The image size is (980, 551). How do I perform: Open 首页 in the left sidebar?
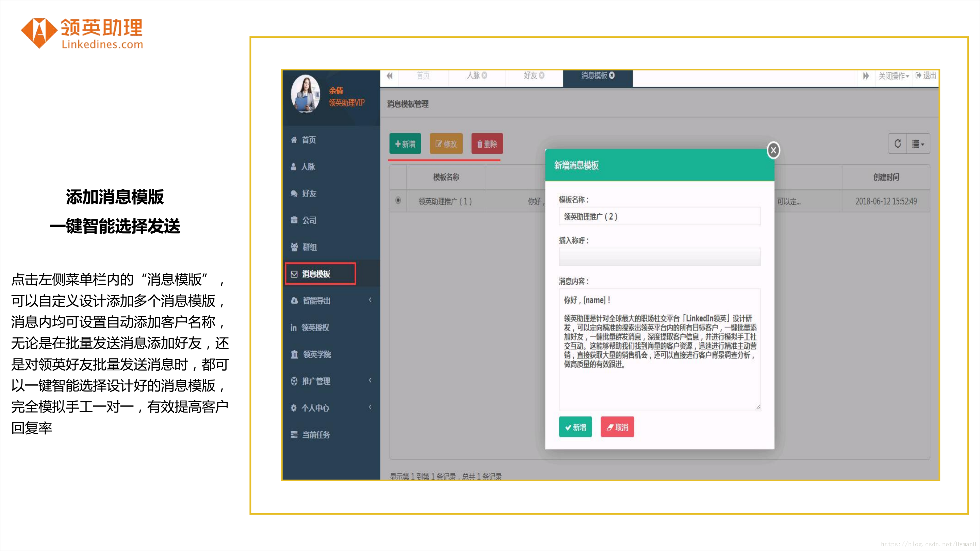pos(331,140)
